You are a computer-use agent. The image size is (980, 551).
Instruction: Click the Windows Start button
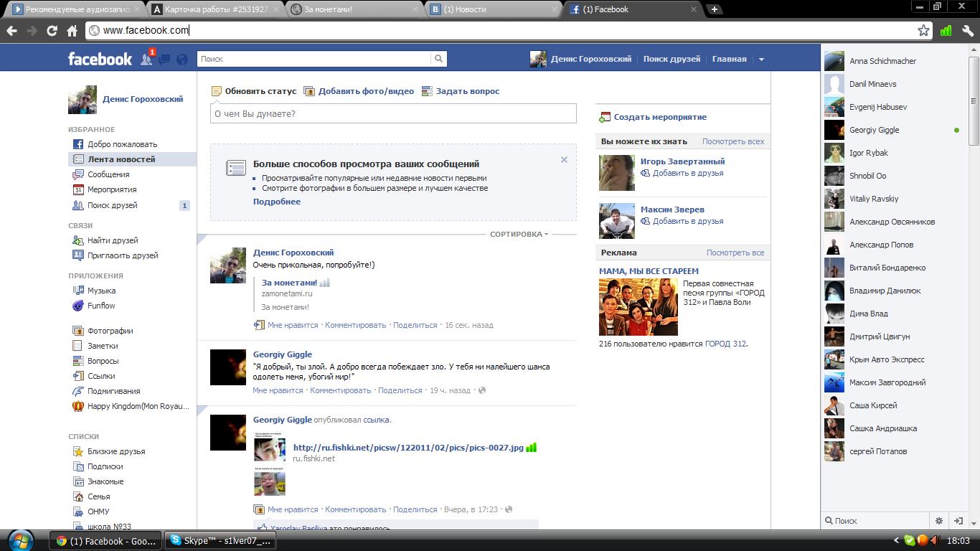click(19, 540)
